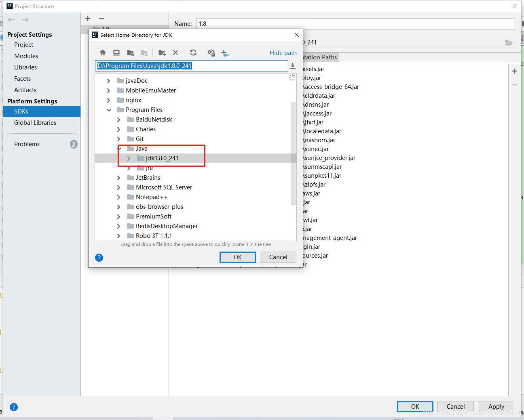This screenshot has height=420, width=524.
Task: Expand Charles folder
Action: click(x=118, y=129)
